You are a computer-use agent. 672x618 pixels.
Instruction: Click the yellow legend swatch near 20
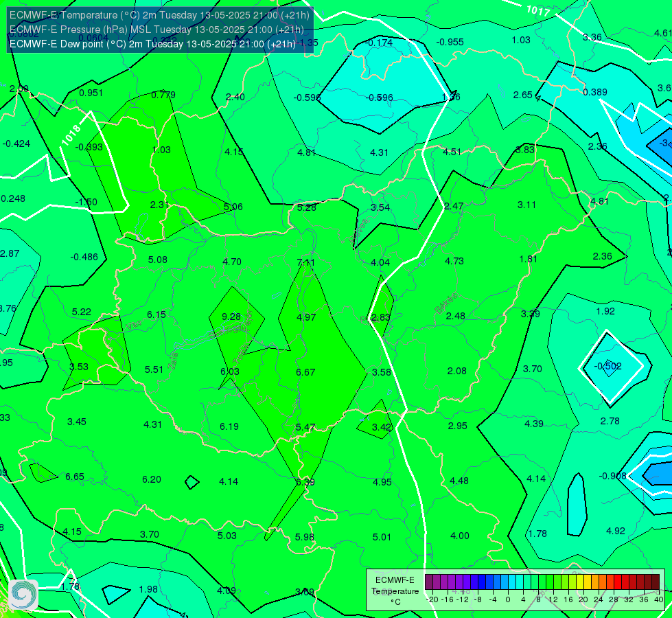580,582
